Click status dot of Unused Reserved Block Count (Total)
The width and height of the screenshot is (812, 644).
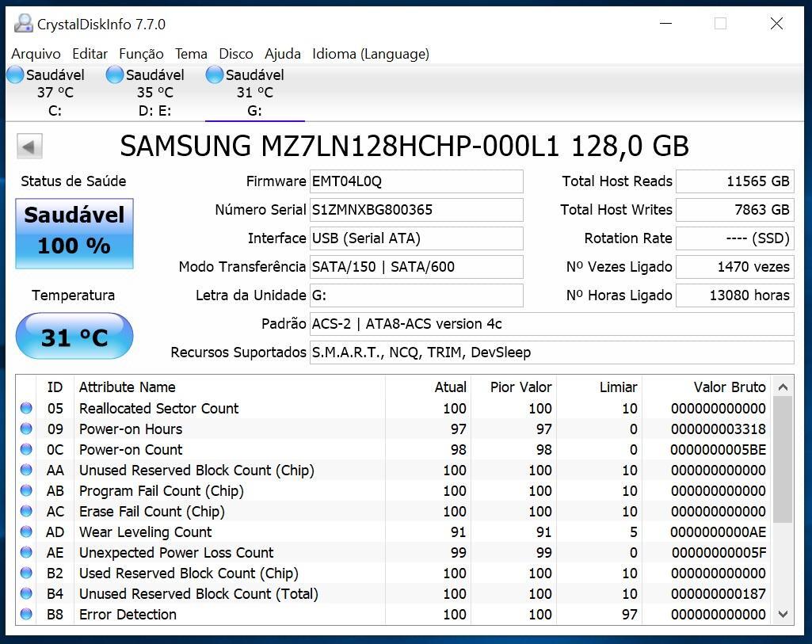(x=26, y=594)
